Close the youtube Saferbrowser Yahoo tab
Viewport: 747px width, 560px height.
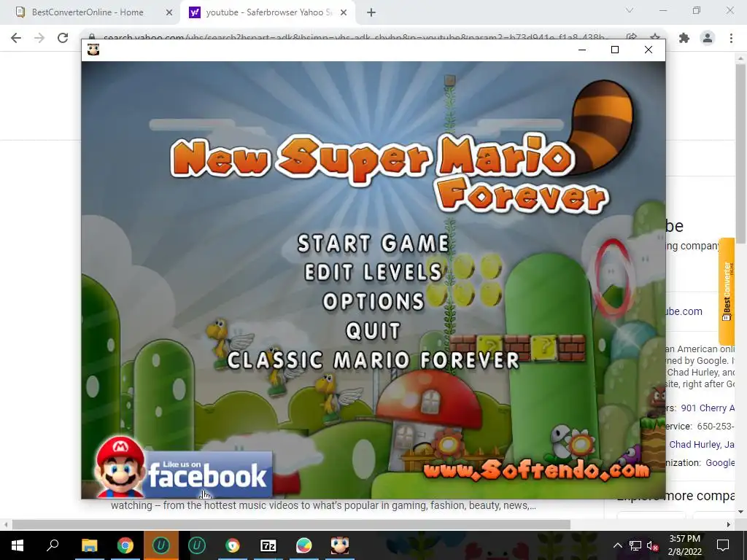pyautogui.click(x=344, y=12)
